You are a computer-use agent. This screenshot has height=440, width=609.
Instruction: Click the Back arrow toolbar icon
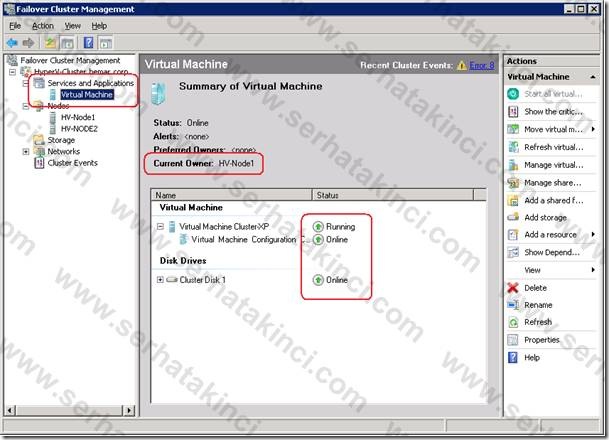(12, 43)
